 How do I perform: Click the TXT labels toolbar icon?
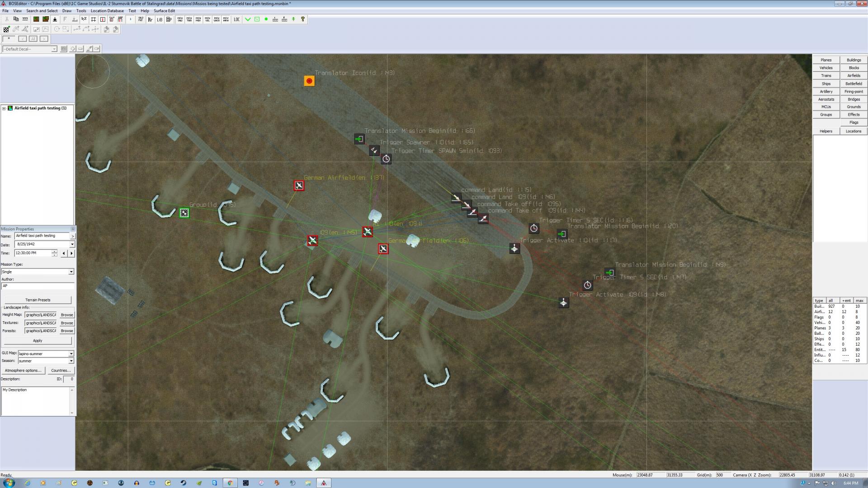point(111,19)
